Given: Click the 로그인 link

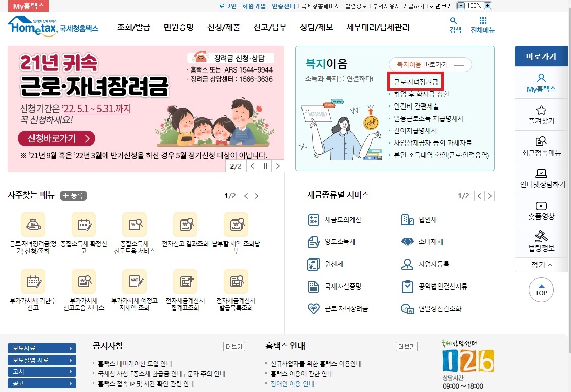Looking at the screenshot, I should (x=227, y=6).
